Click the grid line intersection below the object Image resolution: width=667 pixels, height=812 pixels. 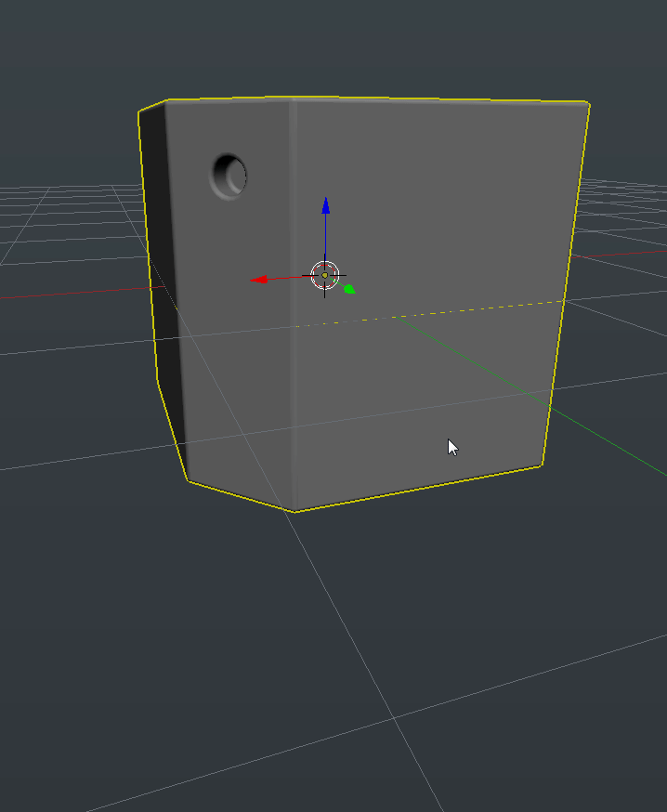[x=394, y=717]
